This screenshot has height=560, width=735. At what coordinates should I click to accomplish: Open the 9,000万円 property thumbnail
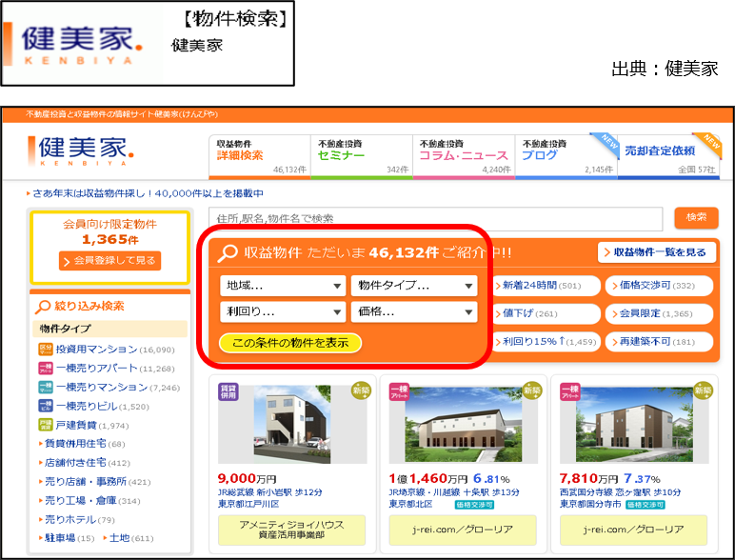tap(282, 422)
